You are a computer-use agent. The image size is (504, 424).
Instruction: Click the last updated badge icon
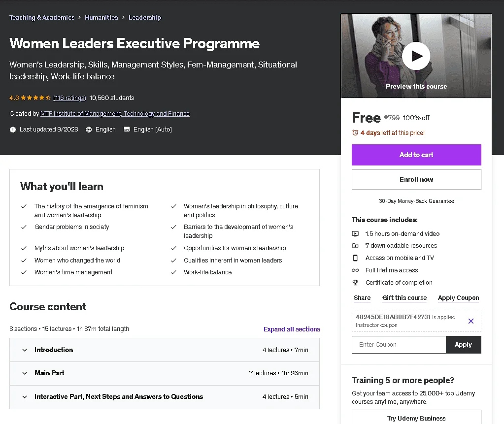pos(13,130)
